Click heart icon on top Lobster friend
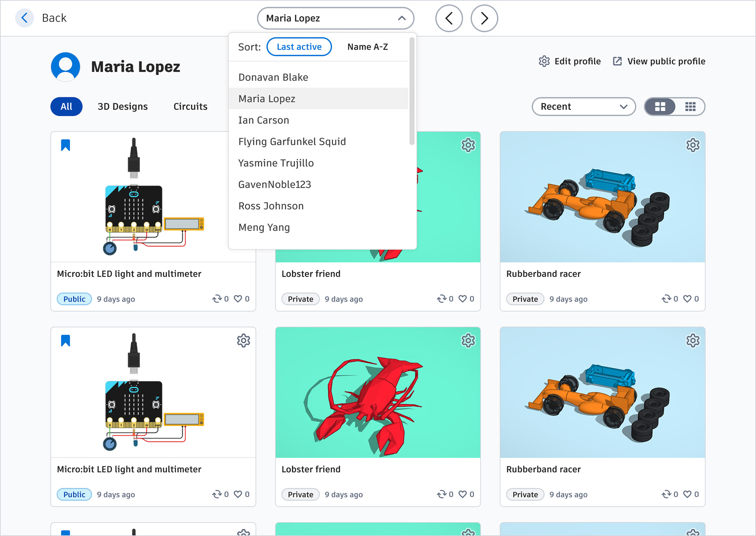Screen dimensions: 756x536 click(463, 299)
